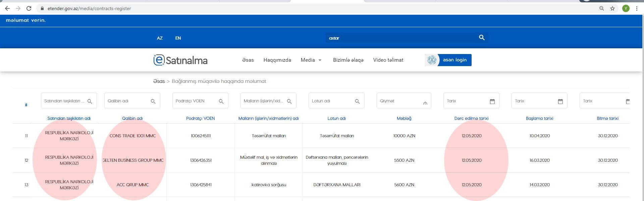Select the CONS TRADE 1001 MMC cell

(x=132, y=136)
